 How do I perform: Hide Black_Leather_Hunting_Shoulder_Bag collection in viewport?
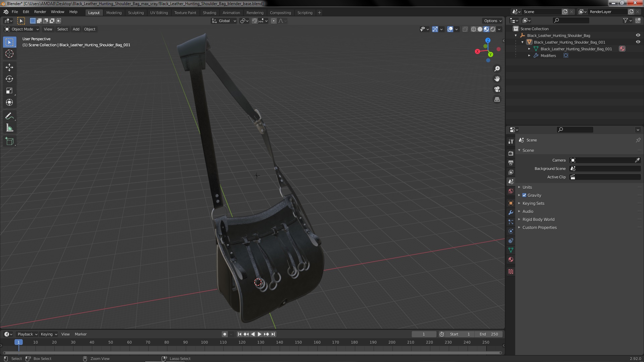point(638,35)
